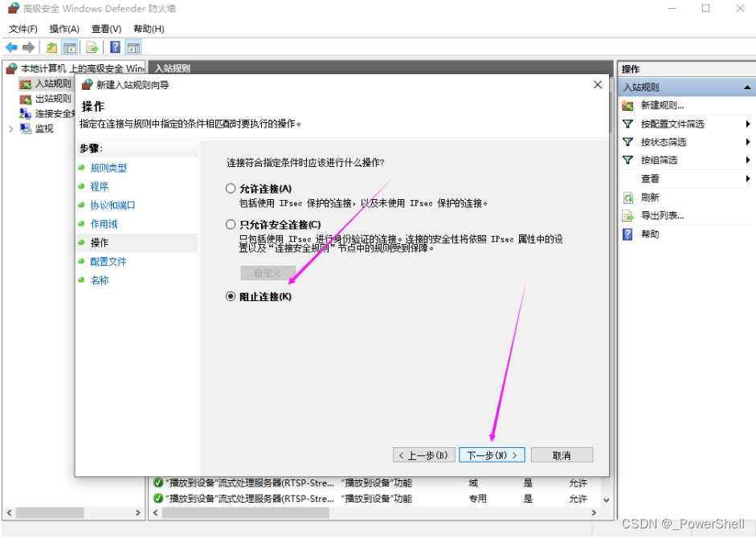Viewport: 756px width, 538px height.
Task: Open the 查看 submenu arrow in Actions pane
Action: coord(748,178)
